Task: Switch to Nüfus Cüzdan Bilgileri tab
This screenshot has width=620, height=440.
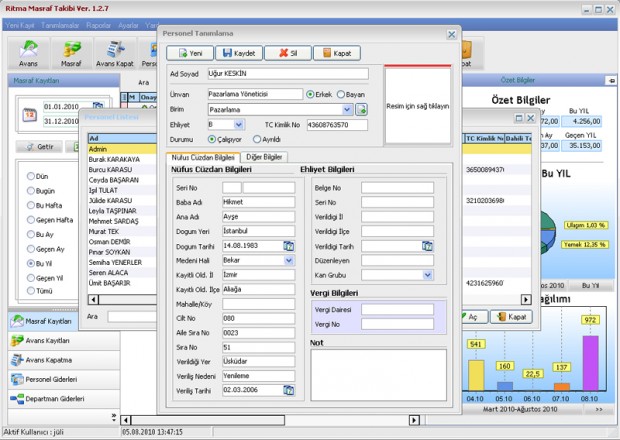Action: (203, 157)
